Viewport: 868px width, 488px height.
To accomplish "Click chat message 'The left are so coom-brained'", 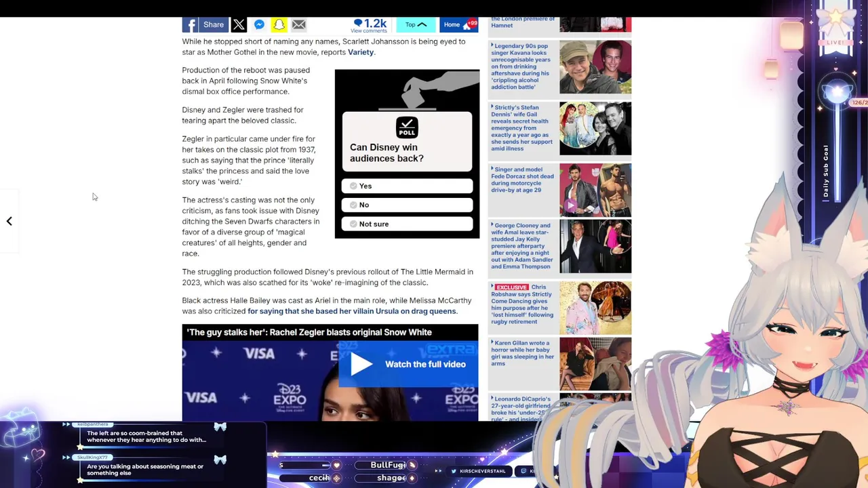I will (146, 436).
